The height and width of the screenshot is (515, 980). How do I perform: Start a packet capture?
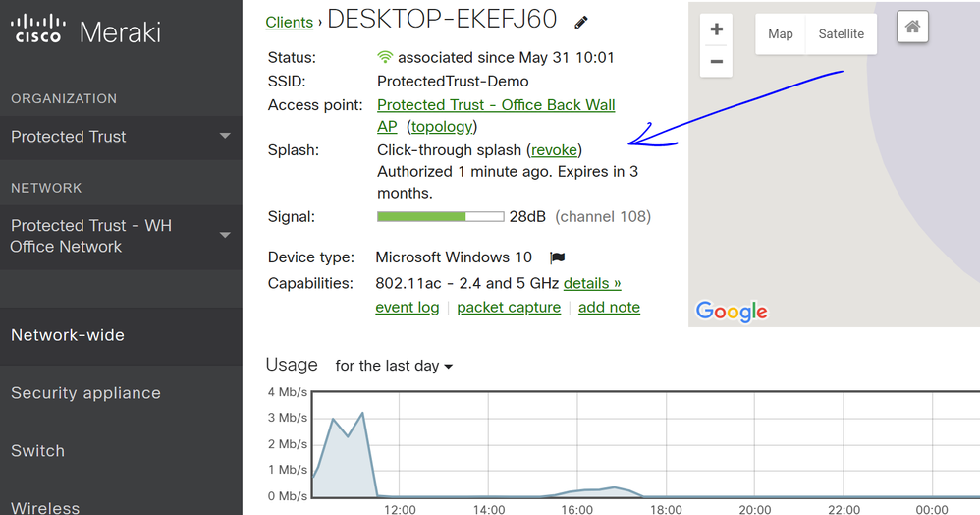[x=509, y=308]
